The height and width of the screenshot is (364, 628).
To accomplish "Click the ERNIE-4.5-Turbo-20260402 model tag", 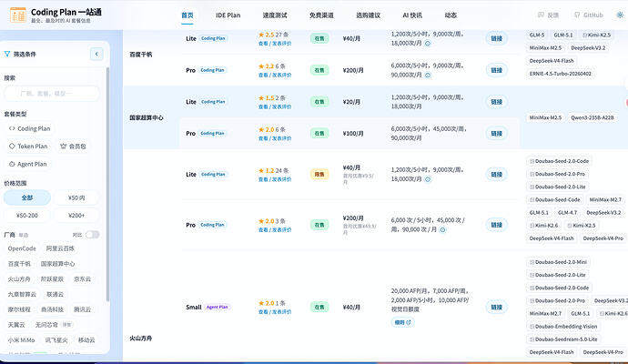I will click(560, 74).
